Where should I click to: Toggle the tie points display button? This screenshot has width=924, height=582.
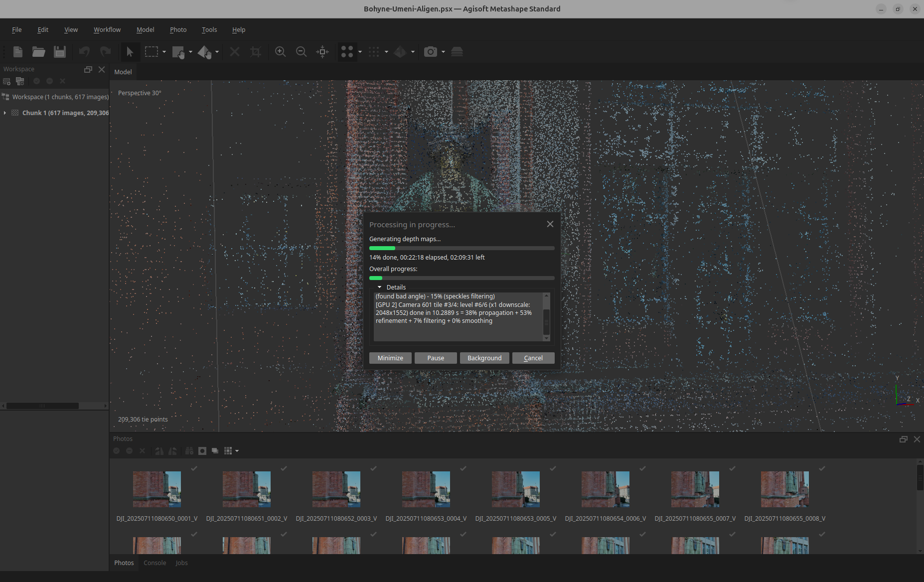point(347,52)
